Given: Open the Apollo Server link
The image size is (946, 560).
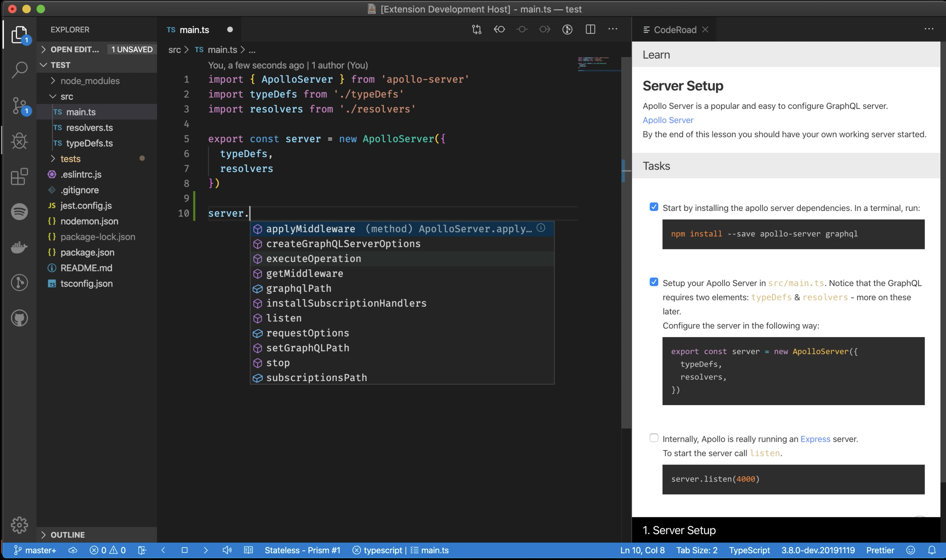Looking at the screenshot, I should pos(668,120).
